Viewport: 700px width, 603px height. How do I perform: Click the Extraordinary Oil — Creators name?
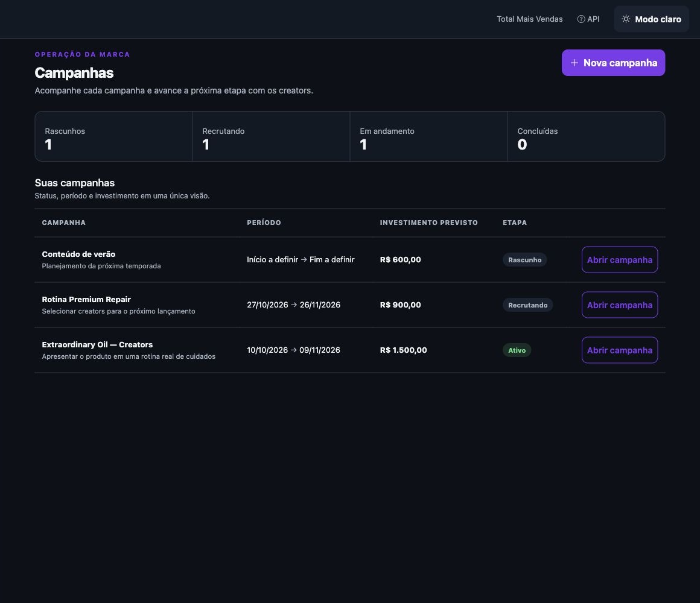[x=97, y=345]
